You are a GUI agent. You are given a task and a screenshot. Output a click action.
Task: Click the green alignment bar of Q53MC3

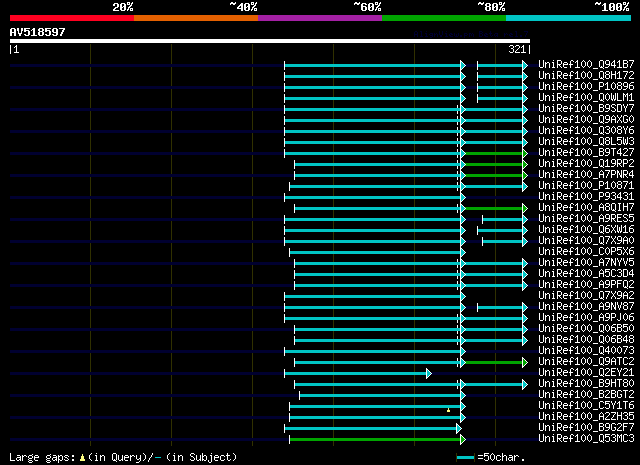pyautogui.click(x=376, y=440)
